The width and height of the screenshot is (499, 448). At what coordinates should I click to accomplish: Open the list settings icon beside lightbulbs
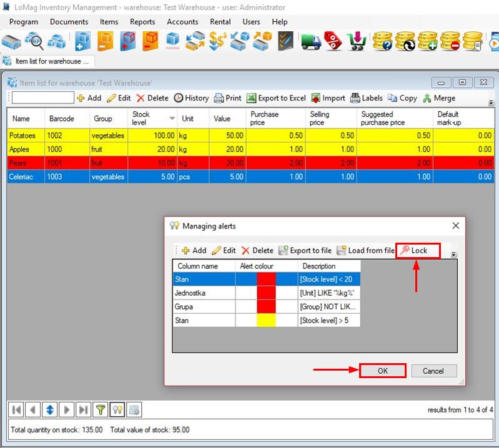pos(134,410)
